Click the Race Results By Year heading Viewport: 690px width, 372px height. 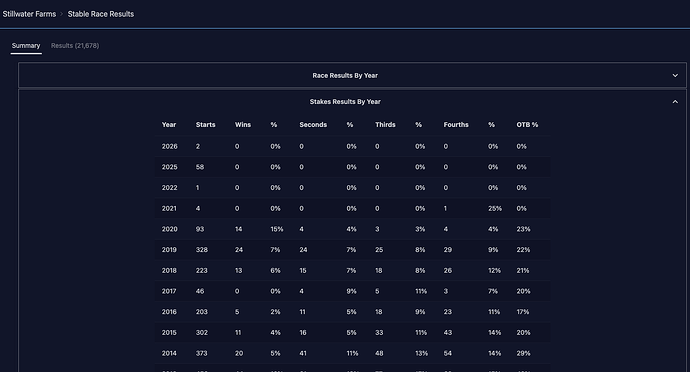(x=345, y=76)
